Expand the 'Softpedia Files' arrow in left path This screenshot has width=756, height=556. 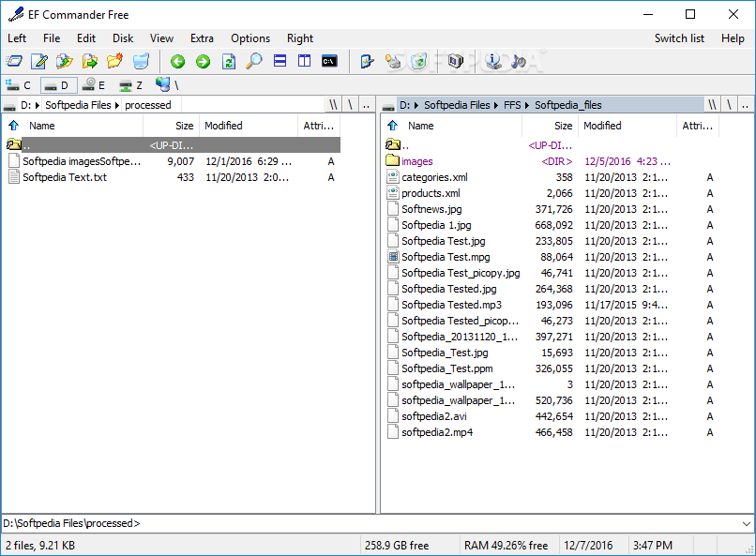coord(118,105)
